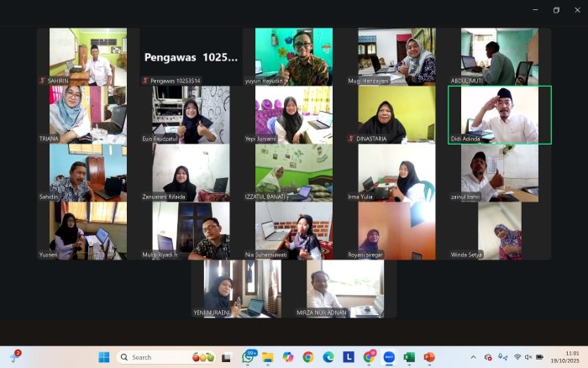Launch Microsoft Copilot from the taskbar
Screen dimensions: 588x368
pyautogui.click(x=288, y=357)
